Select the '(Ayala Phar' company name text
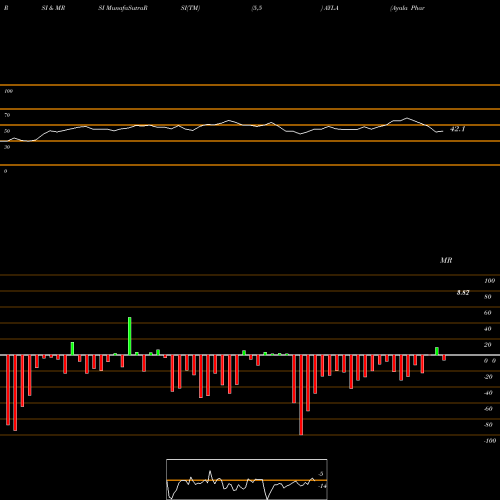The height and width of the screenshot is (500, 500). point(407,8)
